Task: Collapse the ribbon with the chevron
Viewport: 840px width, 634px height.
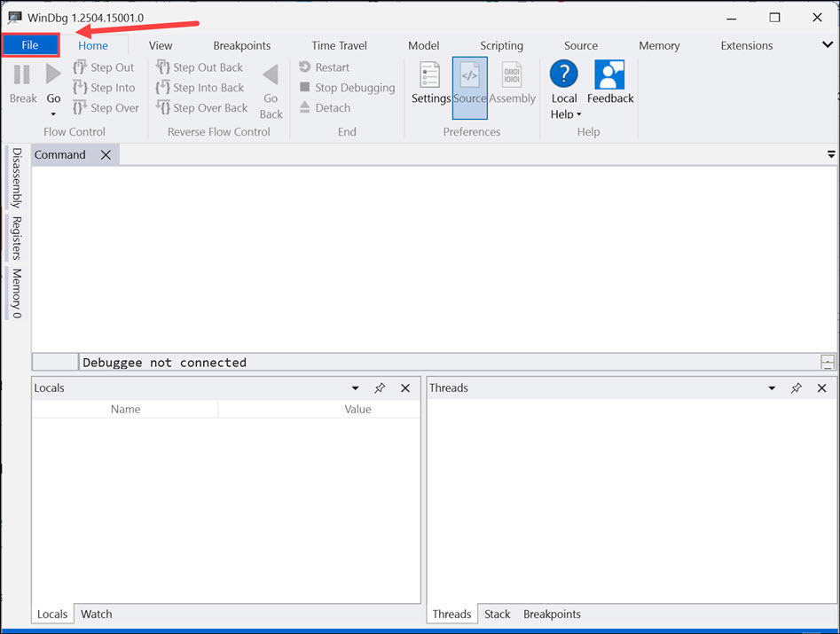Action: click(828, 44)
